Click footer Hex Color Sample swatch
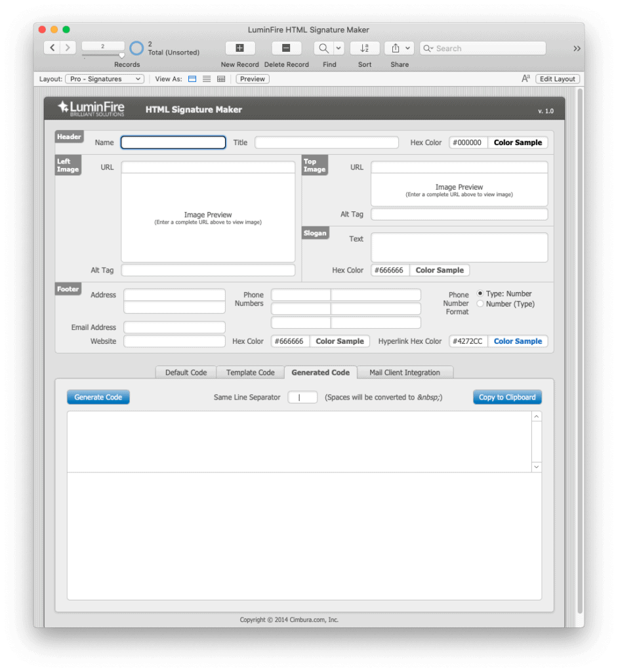 tap(340, 341)
